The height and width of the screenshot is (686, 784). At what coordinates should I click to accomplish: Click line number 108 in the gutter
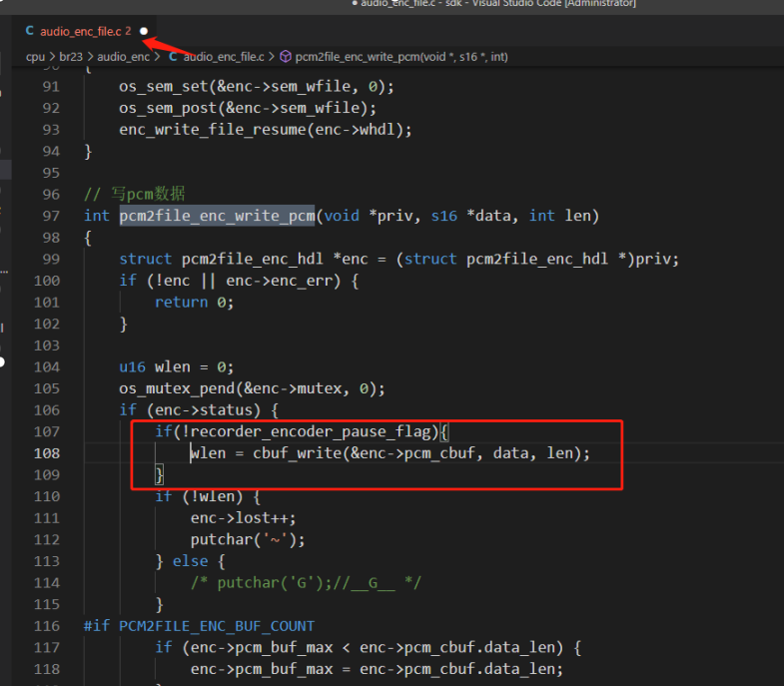[47, 453]
